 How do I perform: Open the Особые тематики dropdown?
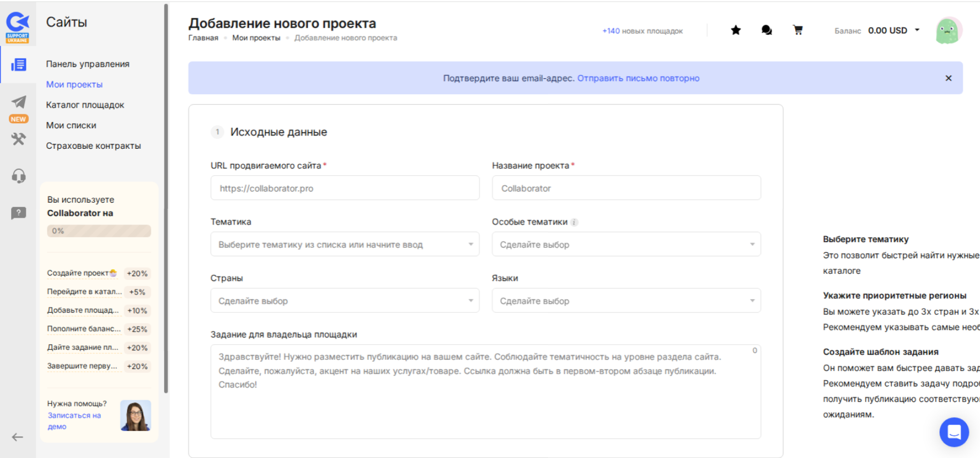(x=626, y=244)
